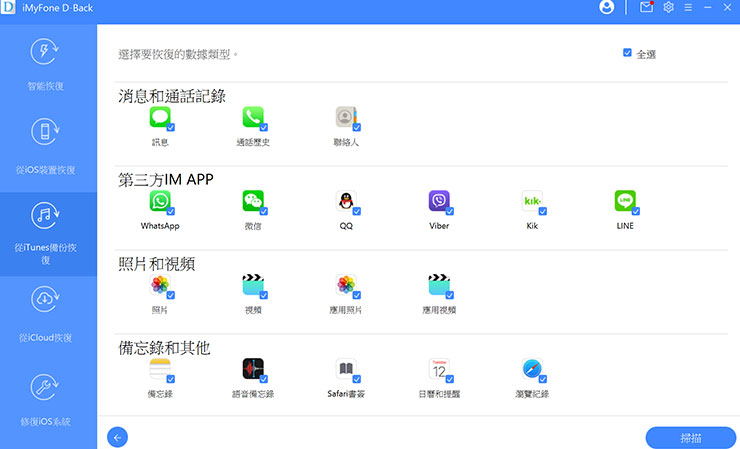Viewport: 740px width, 449px height.
Task: Click the 聯絡人 contacts icon
Action: [x=346, y=117]
